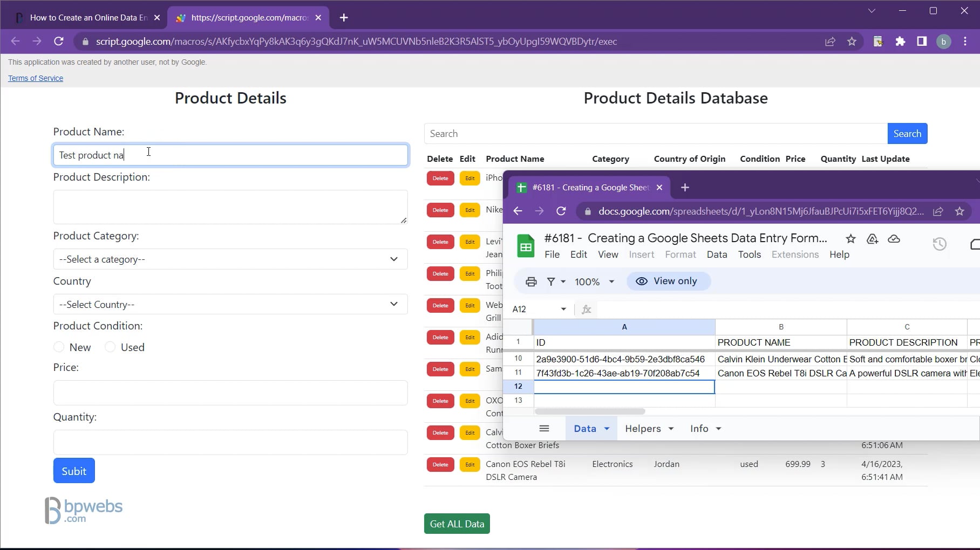Screen dimensions: 980x550
Task: Click the Product Name input field
Action: pos(230,155)
